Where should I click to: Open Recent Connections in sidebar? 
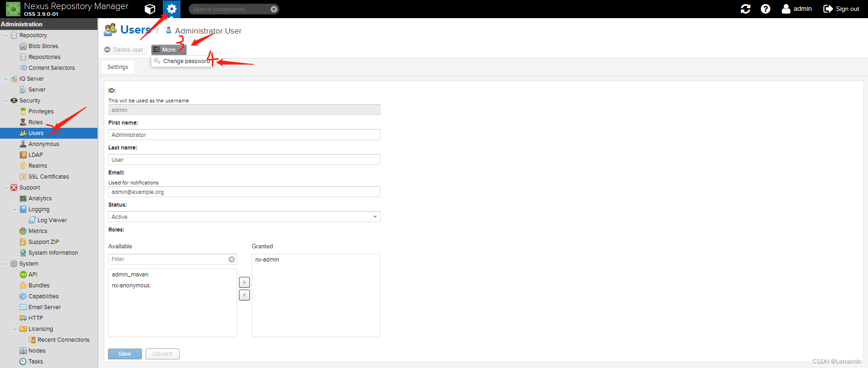click(63, 340)
